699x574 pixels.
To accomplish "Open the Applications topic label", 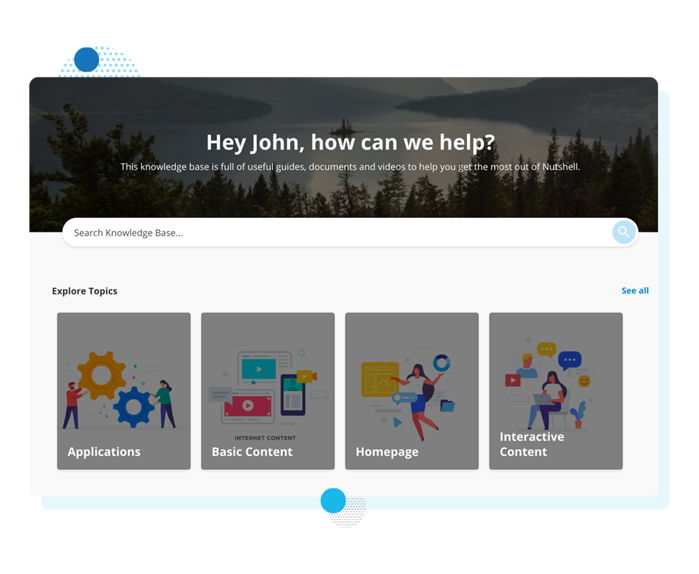I will 104,452.
